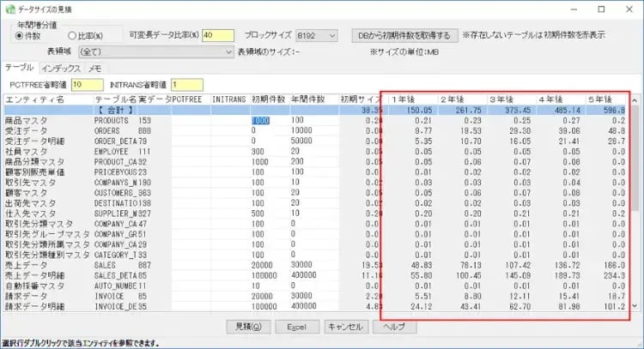Viewport: 644px width, 349px height.
Task: Click the Excel export button
Action: click(x=296, y=327)
